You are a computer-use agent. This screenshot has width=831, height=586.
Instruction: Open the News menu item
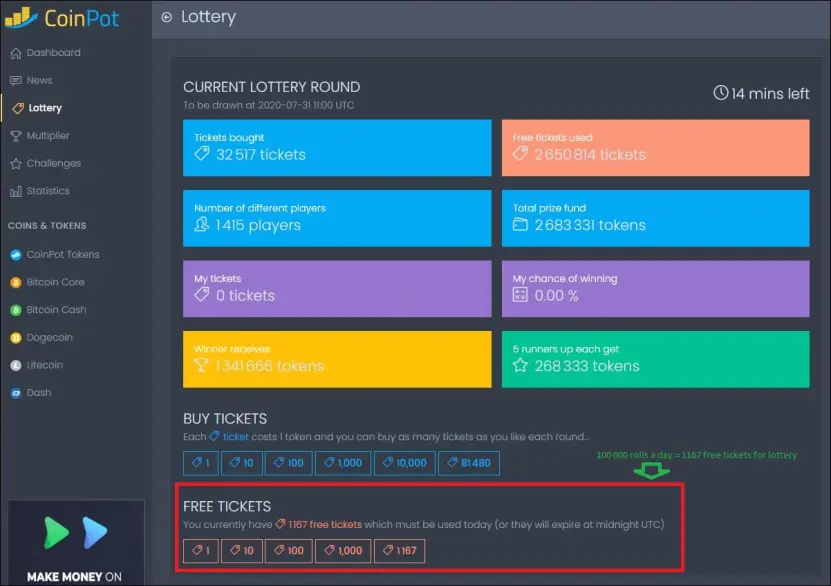tap(39, 81)
